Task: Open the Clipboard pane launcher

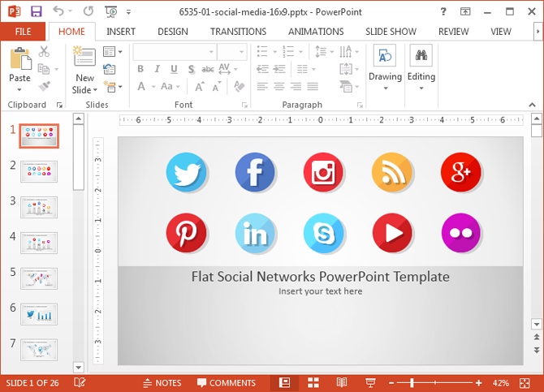Action: [59, 105]
